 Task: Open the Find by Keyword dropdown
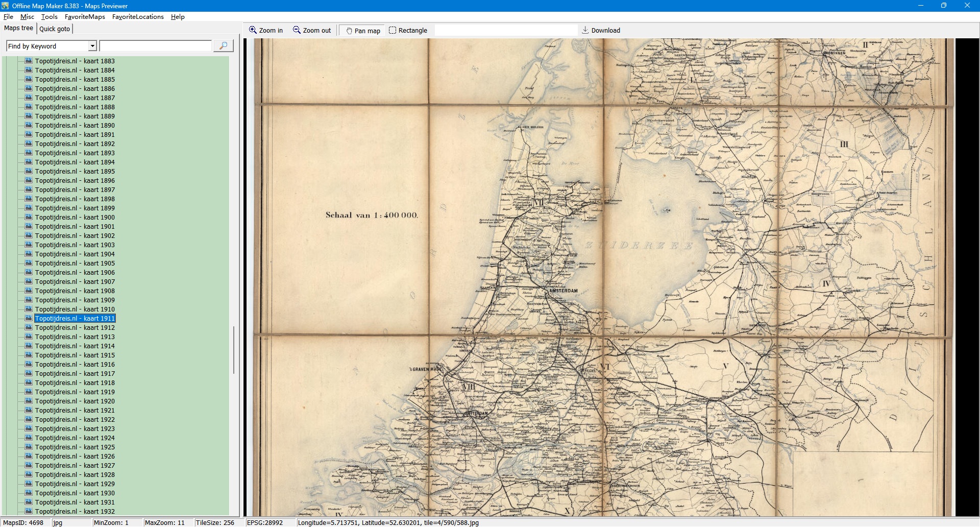92,46
